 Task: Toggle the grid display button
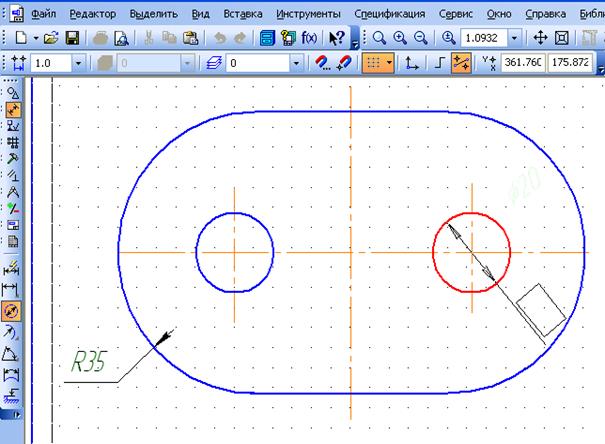376,63
